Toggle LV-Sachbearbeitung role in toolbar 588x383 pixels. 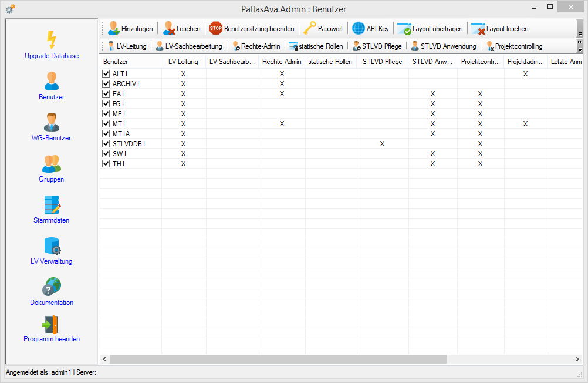coord(188,46)
